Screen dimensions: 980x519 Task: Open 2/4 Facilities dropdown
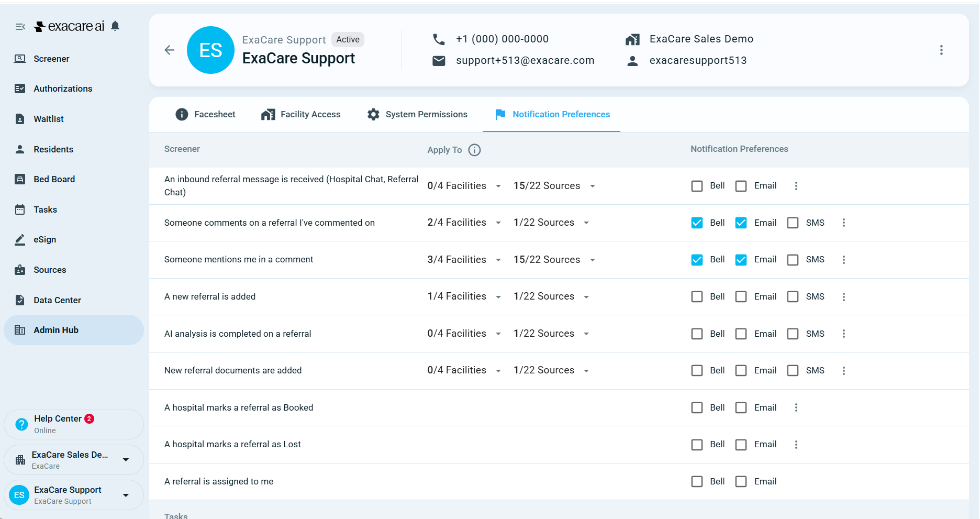click(x=465, y=223)
